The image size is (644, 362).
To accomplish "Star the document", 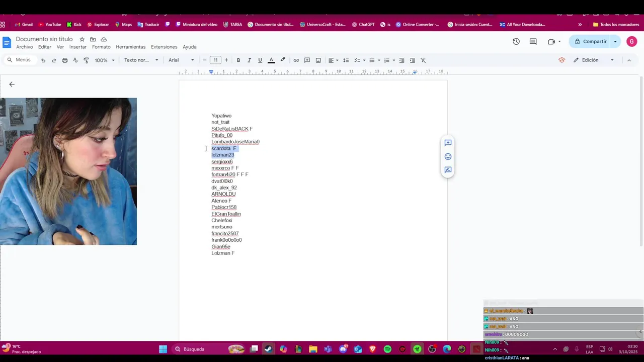I will (82, 39).
